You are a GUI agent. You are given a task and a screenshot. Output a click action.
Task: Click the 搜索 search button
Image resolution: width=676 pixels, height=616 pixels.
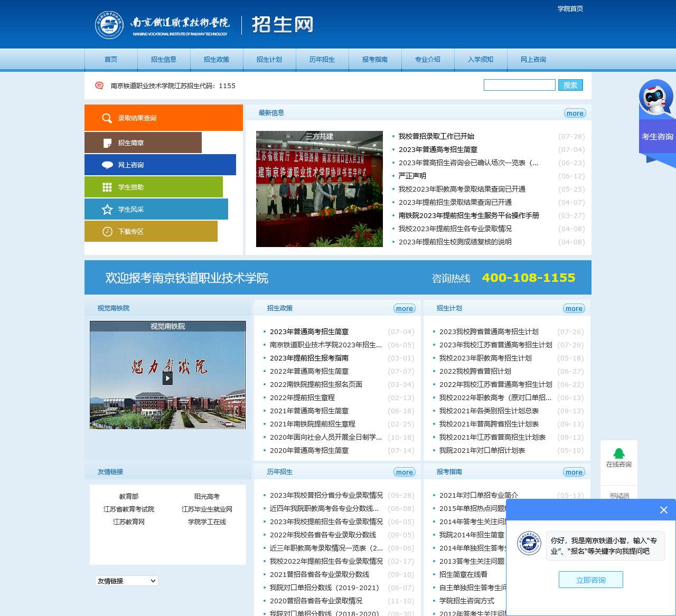pyautogui.click(x=570, y=84)
